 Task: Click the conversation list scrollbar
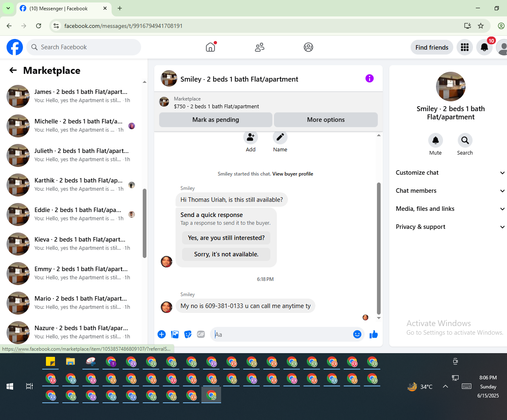144,223
